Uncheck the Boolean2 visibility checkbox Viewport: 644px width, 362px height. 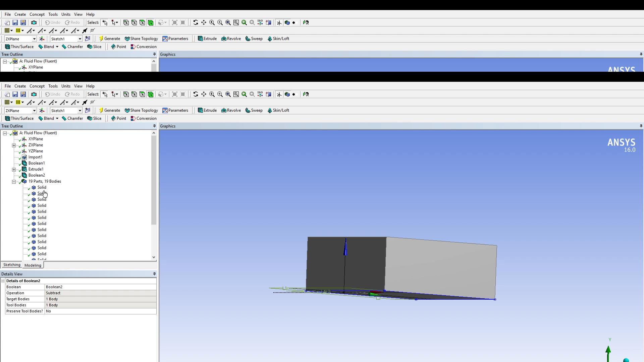(x=20, y=175)
